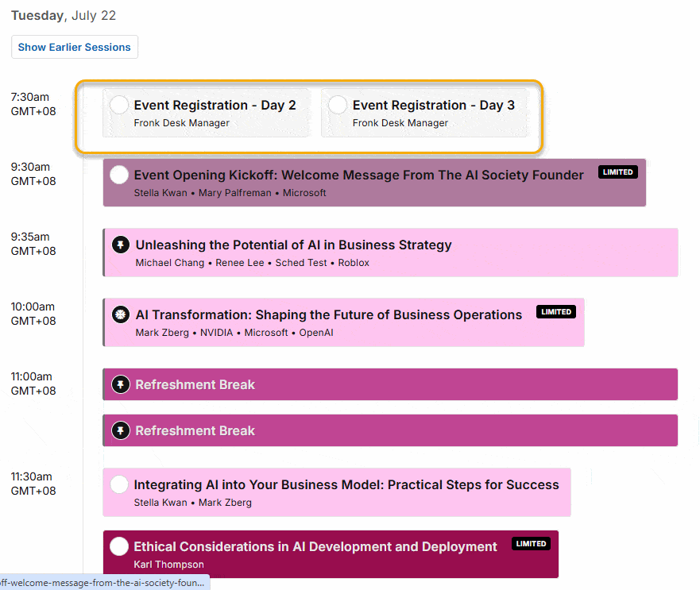Click asterisk icon on AI Transformation session
Viewport: 700px width, 590px height.
[121, 314]
